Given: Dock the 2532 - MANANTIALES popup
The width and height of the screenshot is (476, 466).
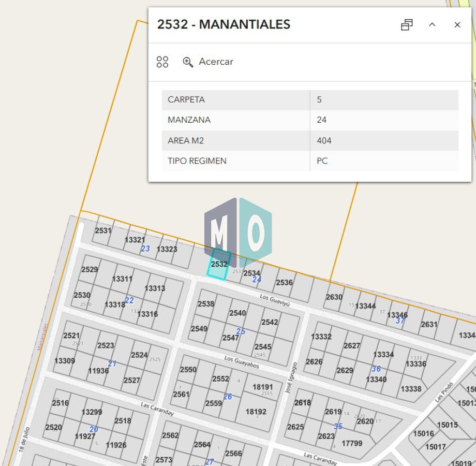Looking at the screenshot, I should [x=407, y=25].
